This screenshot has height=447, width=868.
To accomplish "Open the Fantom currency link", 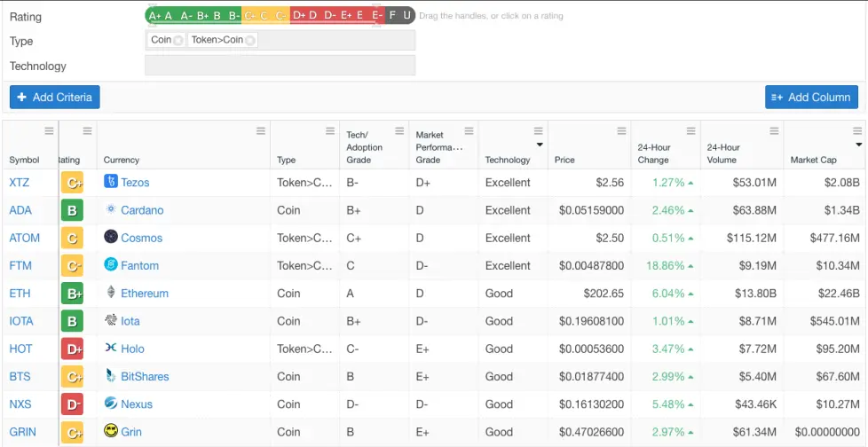I will [140, 265].
